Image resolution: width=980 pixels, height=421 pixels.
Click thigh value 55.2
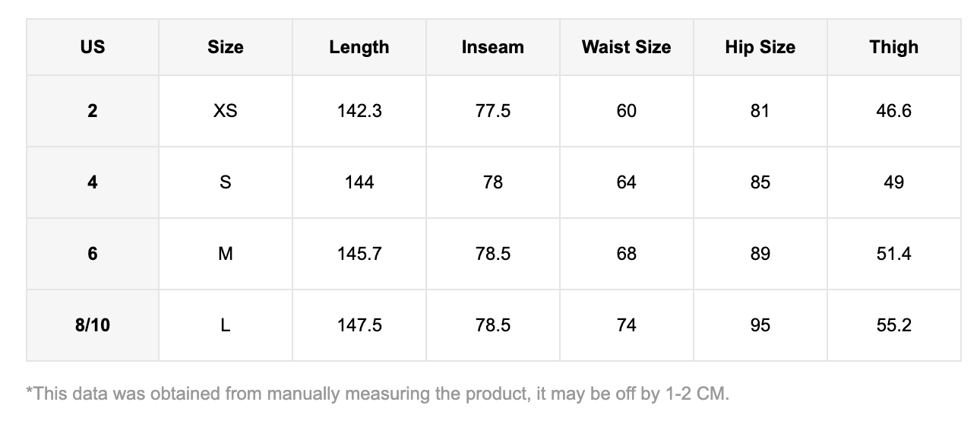pyautogui.click(x=894, y=325)
